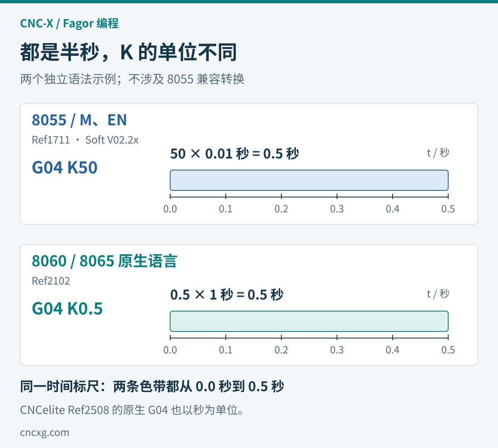The image size is (498, 448).
Task: Click the formula '0.5 × 1 秒 = 0.5 秒'
Action: pyautogui.click(x=227, y=295)
